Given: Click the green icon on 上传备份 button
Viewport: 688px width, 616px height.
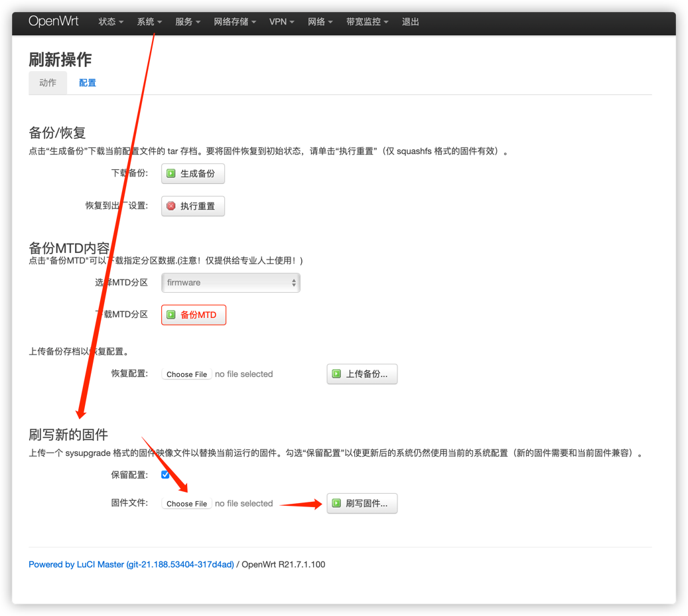Looking at the screenshot, I should [336, 374].
